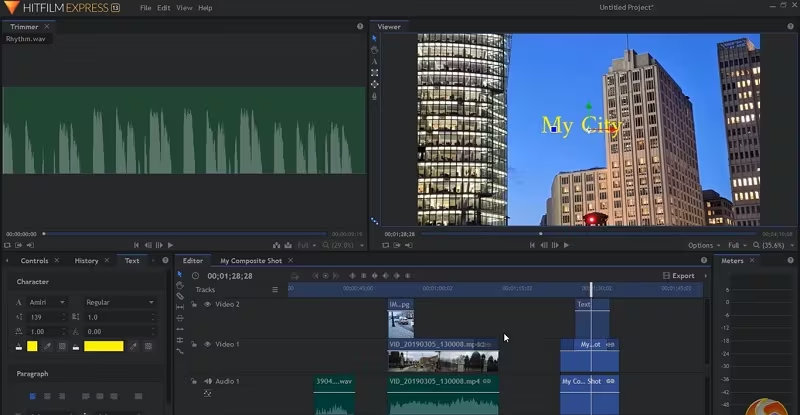Screen dimensions: 800x415
Task: Open the Help menu
Action: [205, 8]
